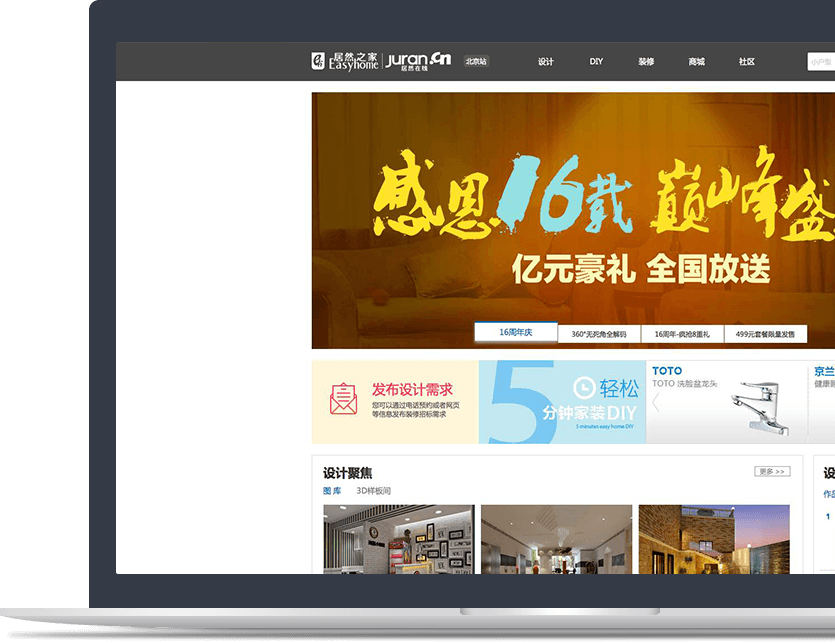Click the Easyhome 居然之家 logo
Screen dimensions: 835x643
pyautogui.click(x=345, y=61)
